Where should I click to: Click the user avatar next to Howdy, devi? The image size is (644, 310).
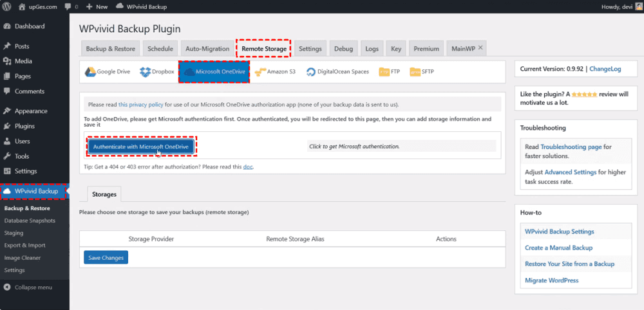(x=638, y=6)
